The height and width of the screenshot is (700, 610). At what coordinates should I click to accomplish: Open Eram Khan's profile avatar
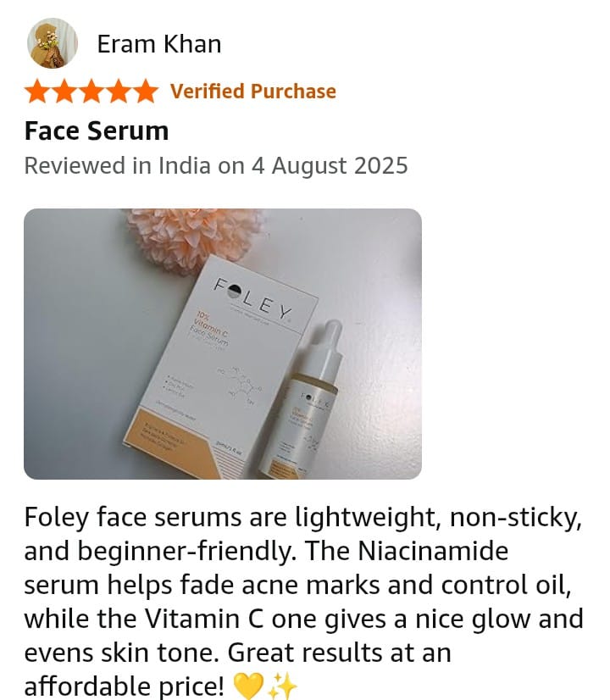[x=53, y=43]
